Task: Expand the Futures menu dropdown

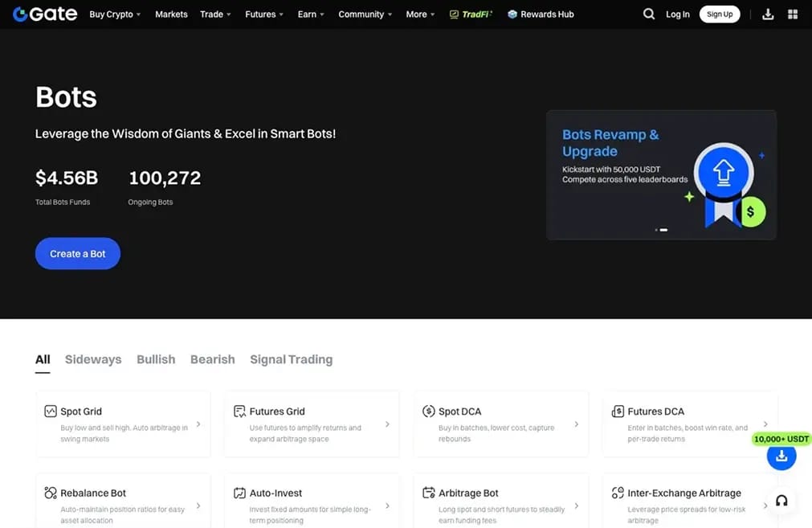Action: [x=264, y=14]
